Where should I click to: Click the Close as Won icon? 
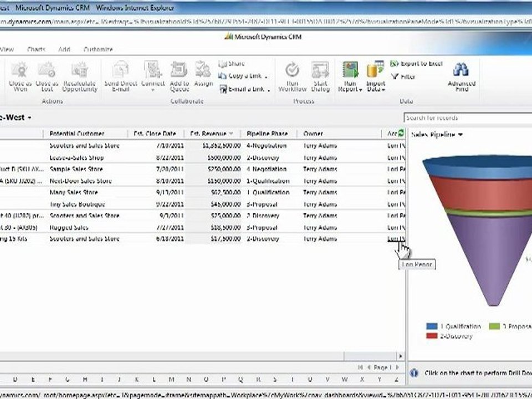point(20,70)
